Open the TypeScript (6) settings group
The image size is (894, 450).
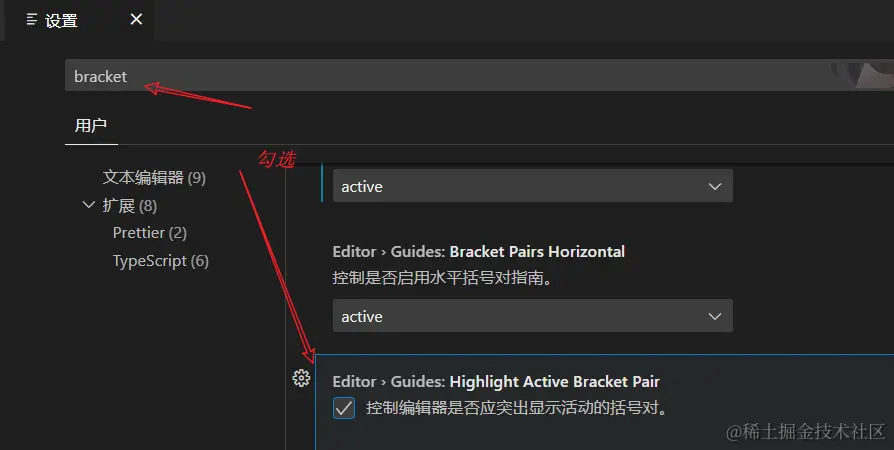point(161,261)
